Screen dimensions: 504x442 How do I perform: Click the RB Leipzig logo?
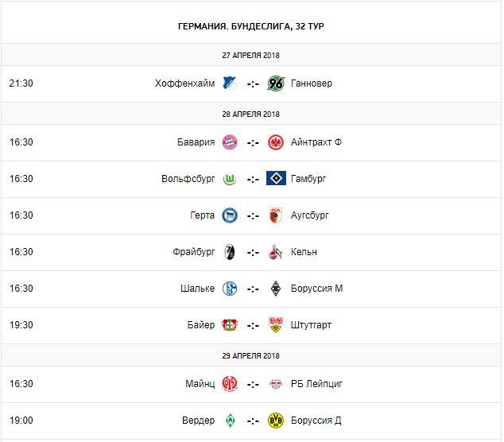click(x=276, y=384)
